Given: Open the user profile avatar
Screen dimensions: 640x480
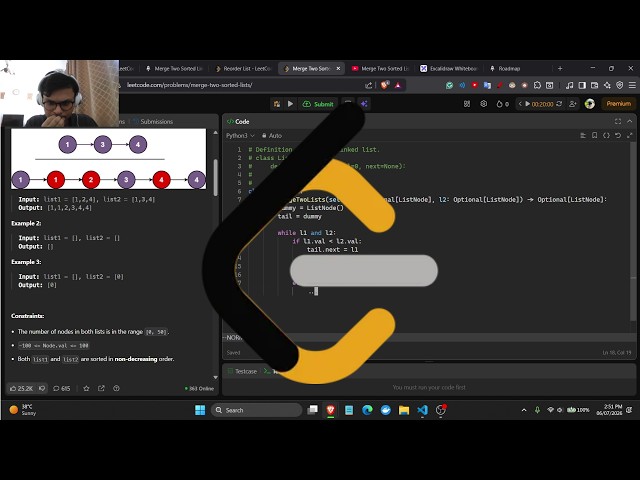Looking at the screenshot, I should [589, 104].
